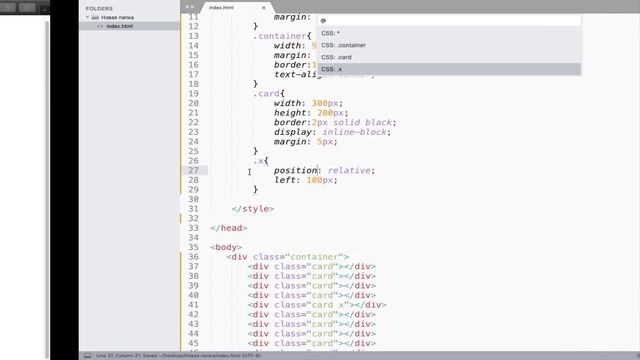Click the '.x' selector on line 26
640x360 pixels.
(x=259, y=161)
